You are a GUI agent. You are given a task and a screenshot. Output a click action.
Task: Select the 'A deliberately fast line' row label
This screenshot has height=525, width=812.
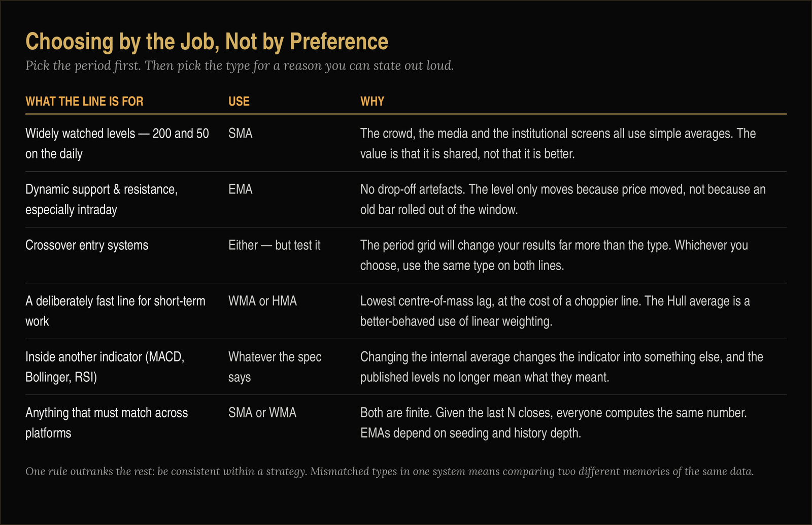[115, 311]
